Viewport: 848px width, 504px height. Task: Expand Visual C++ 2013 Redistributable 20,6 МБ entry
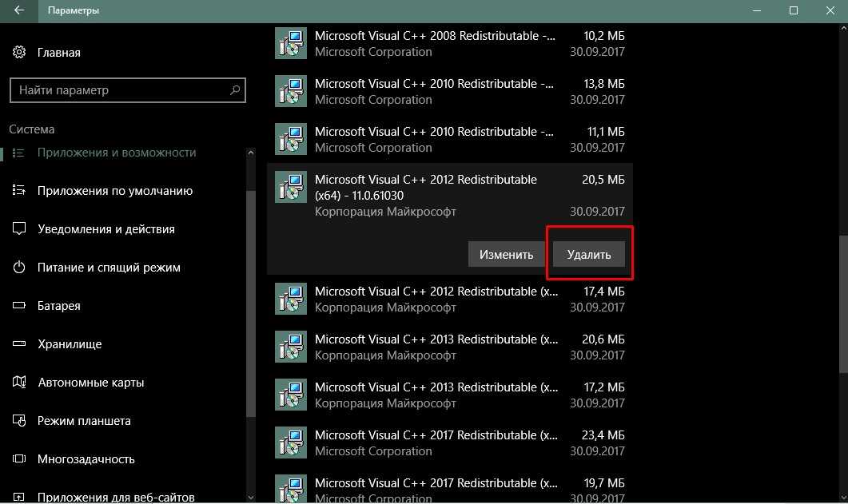point(449,347)
